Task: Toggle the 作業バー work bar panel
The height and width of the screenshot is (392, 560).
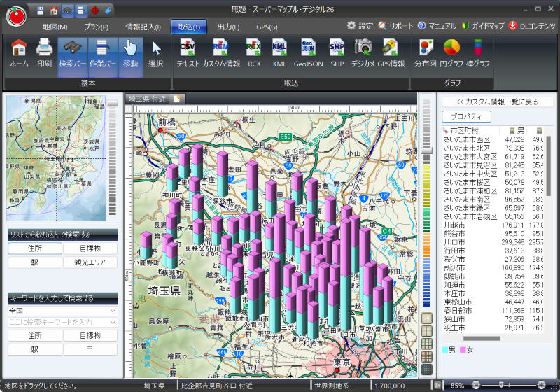Action: [103, 57]
